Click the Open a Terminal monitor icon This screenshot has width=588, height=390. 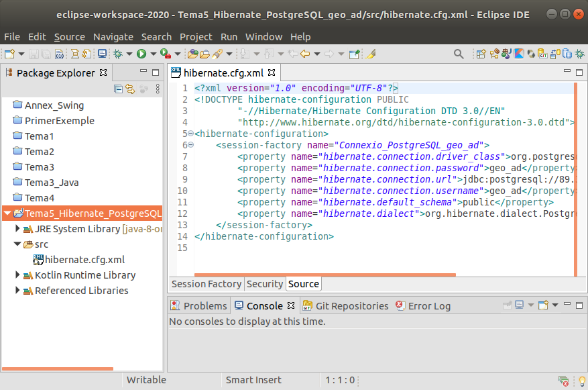pos(102,54)
